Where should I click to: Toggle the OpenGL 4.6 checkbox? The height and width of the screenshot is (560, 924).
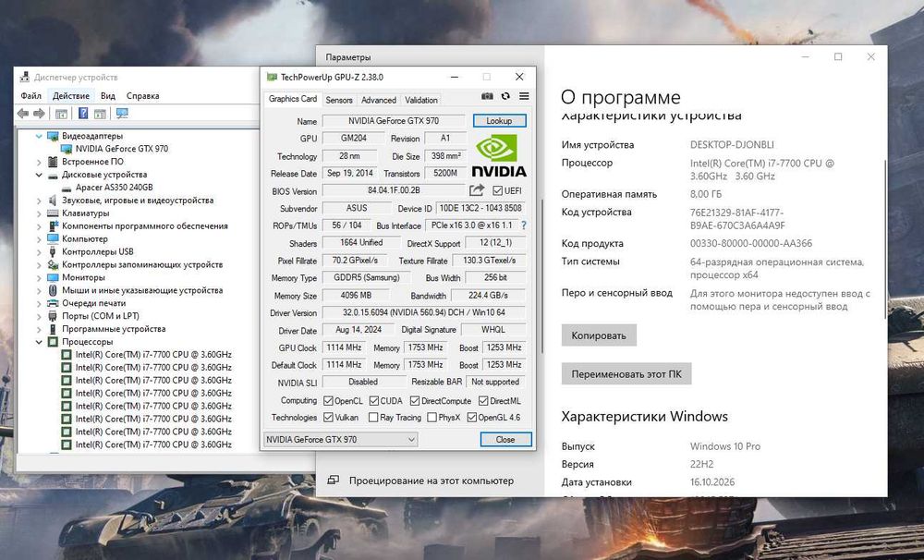point(471,418)
